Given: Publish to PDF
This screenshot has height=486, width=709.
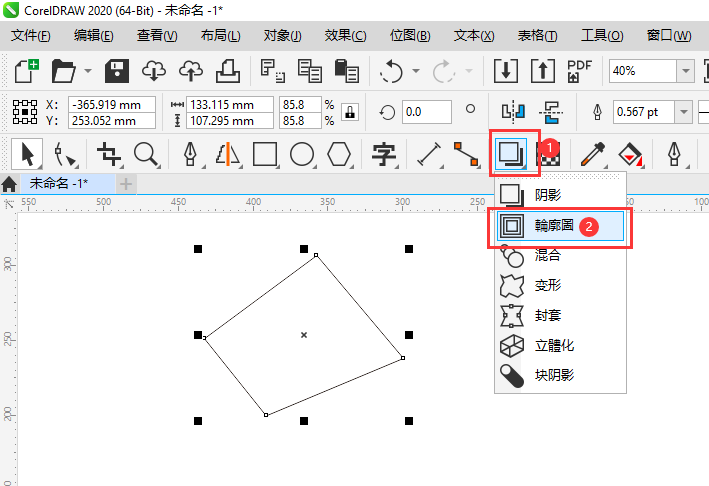Looking at the screenshot, I should 579,71.
